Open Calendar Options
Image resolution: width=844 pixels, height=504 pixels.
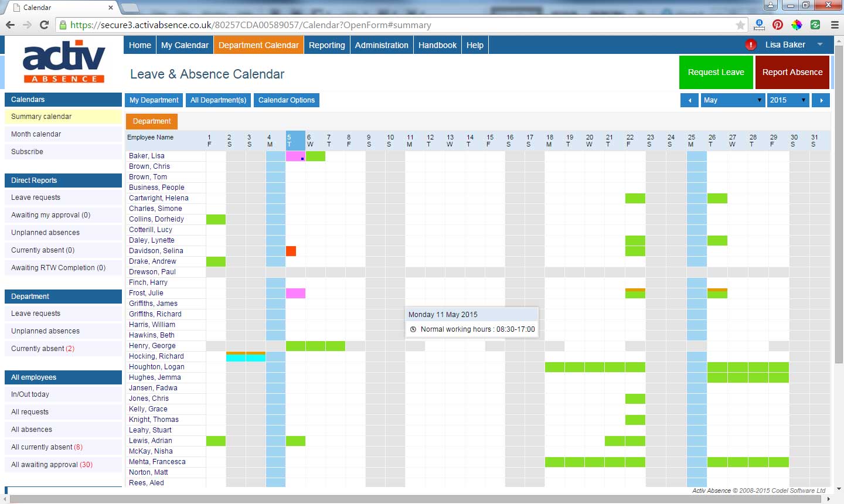(286, 100)
